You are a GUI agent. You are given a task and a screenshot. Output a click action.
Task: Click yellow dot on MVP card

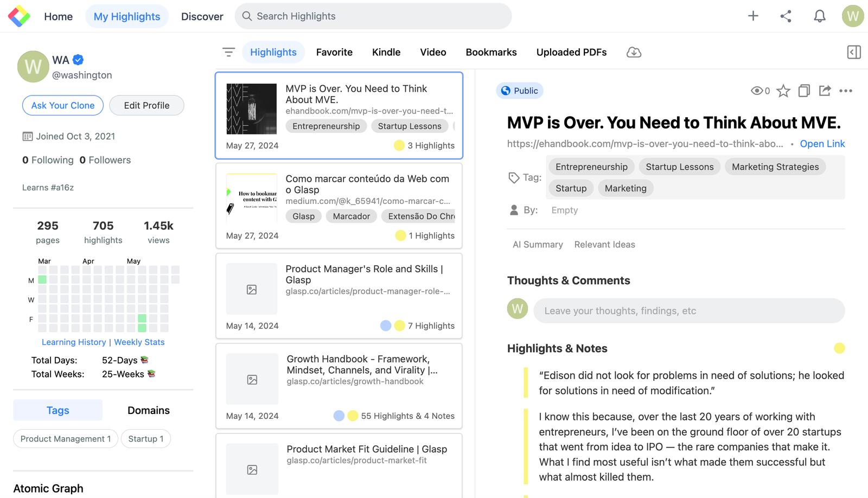pyautogui.click(x=399, y=145)
